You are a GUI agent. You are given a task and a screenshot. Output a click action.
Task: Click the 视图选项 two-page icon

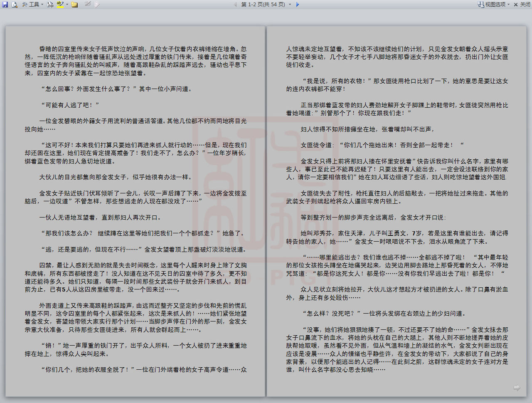pos(481,5)
